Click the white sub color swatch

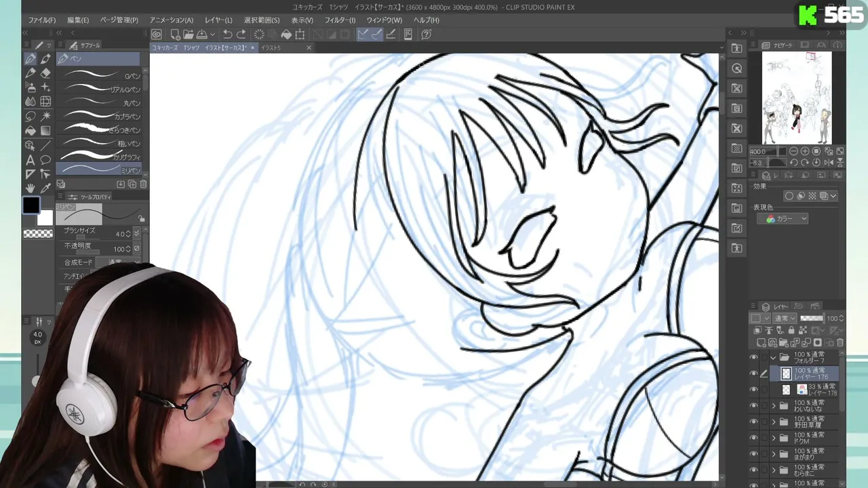pos(45,218)
